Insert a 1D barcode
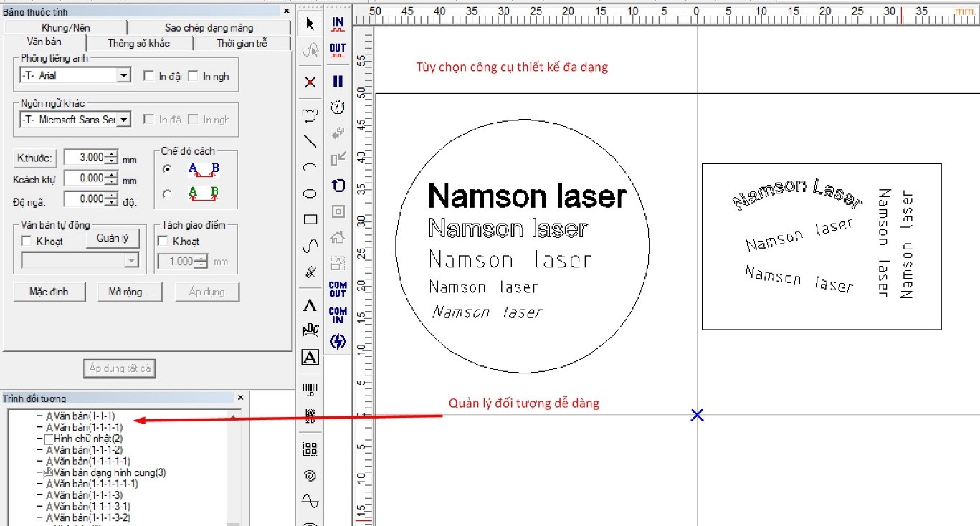This screenshot has height=526, width=980. (x=310, y=390)
